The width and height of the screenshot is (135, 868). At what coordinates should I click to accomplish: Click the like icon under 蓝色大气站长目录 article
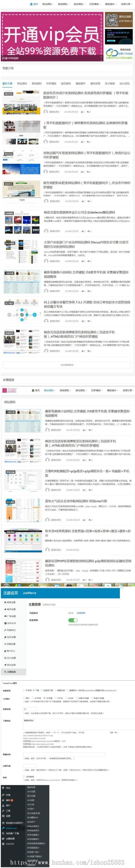pyautogui.click(x=84, y=520)
